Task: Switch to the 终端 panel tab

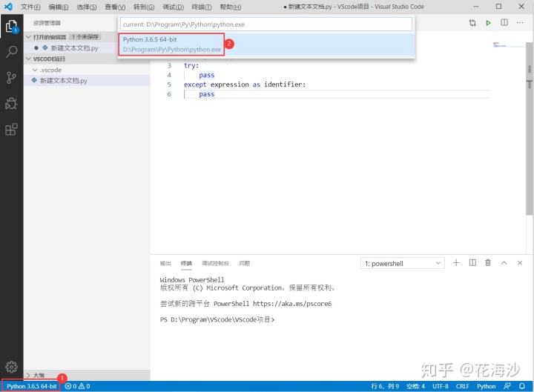Action: (186, 263)
